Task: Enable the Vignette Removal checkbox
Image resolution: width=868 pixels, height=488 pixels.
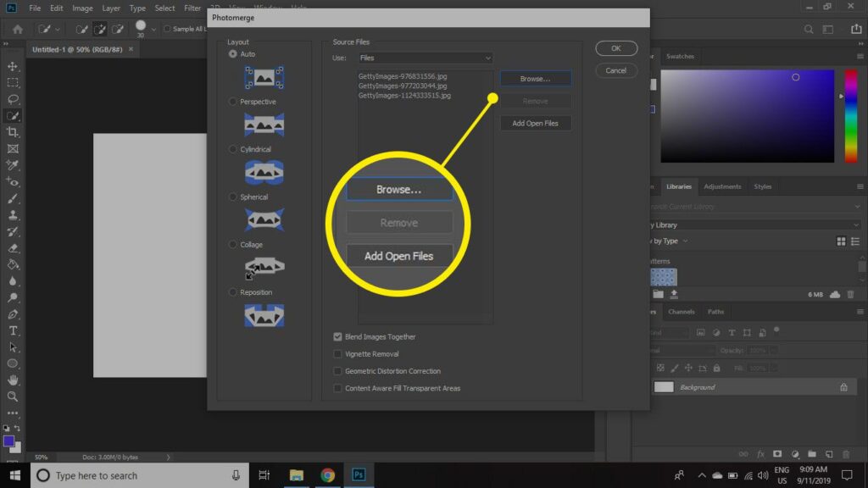Action: (x=337, y=354)
